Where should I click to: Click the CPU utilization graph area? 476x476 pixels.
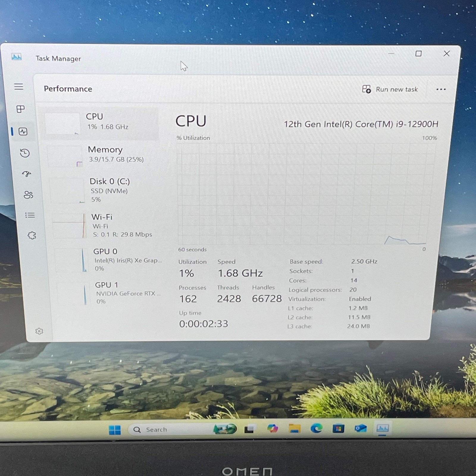coord(306,194)
